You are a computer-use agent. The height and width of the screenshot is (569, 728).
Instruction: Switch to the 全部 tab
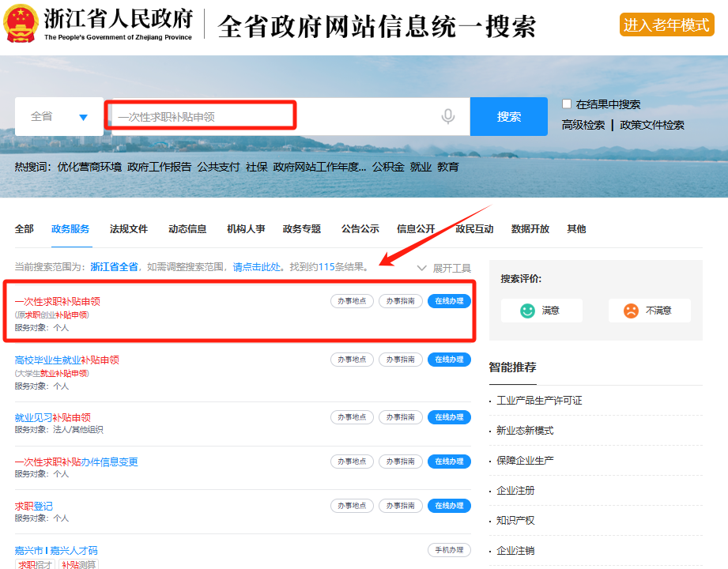click(x=25, y=229)
